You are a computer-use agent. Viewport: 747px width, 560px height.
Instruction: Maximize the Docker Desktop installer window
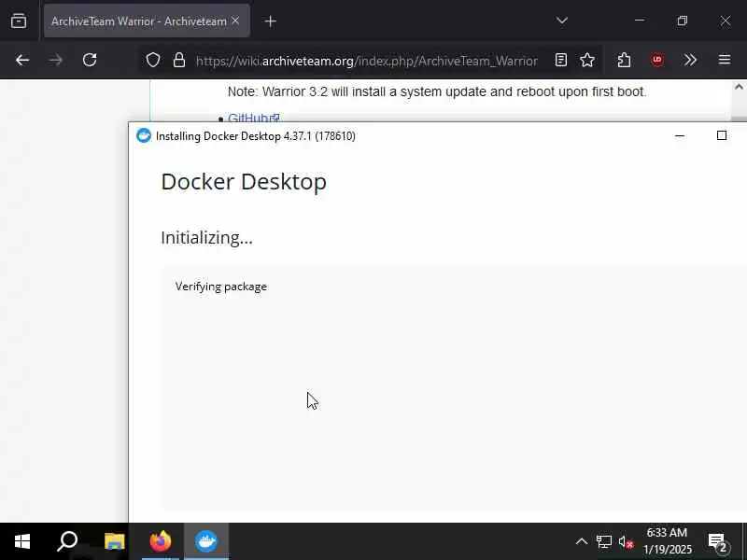(722, 135)
